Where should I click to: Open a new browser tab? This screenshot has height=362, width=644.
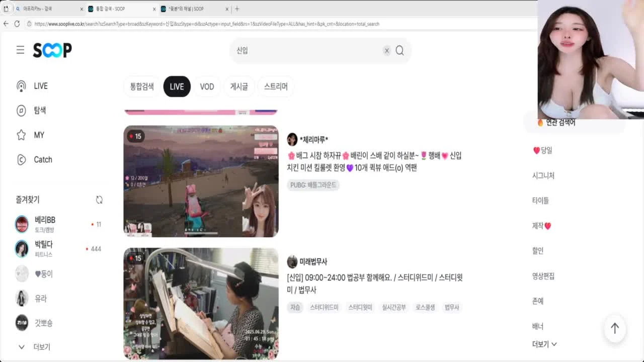point(237,9)
